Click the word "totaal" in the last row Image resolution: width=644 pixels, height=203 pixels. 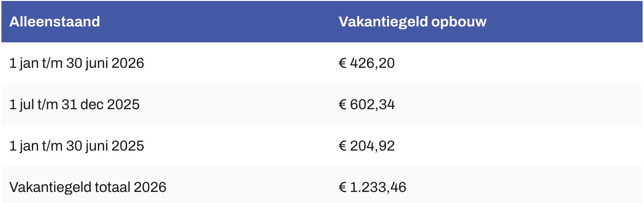[x=115, y=187]
